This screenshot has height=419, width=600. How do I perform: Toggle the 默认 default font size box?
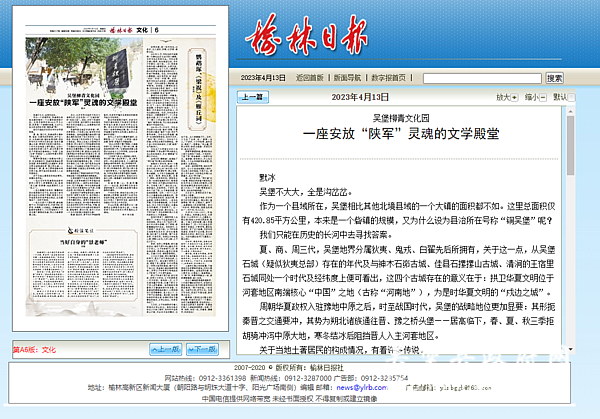[571, 98]
